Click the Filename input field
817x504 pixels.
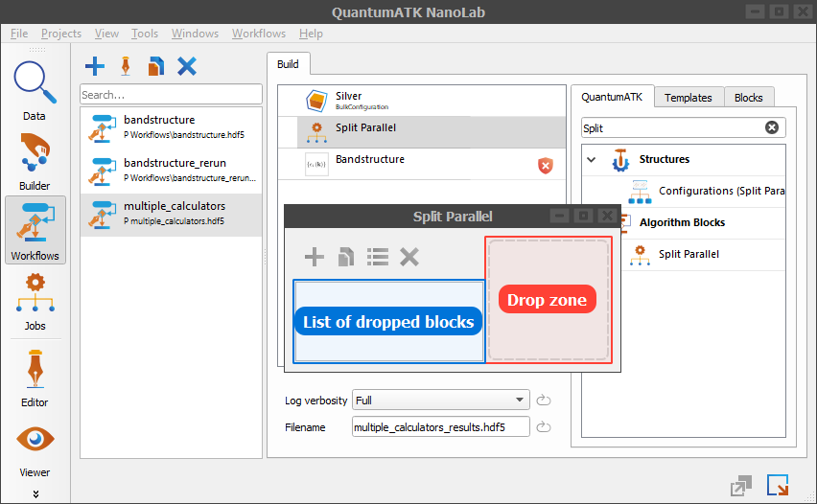[x=441, y=427]
